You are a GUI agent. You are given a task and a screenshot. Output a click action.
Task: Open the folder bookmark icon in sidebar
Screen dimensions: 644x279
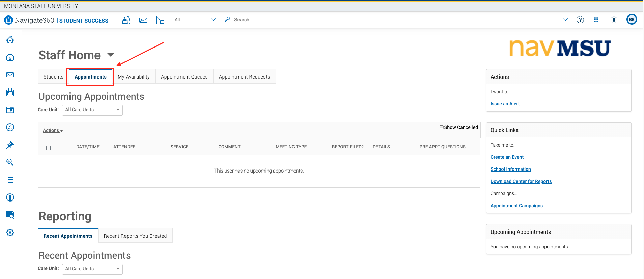click(x=10, y=110)
